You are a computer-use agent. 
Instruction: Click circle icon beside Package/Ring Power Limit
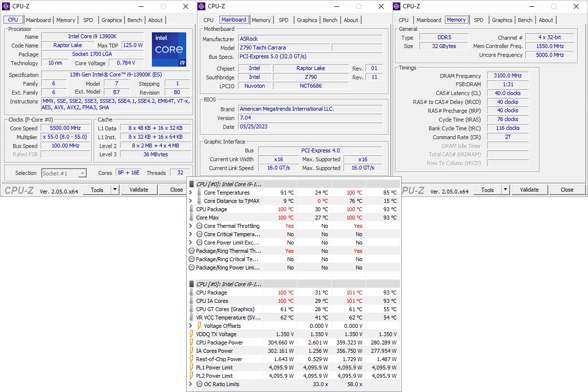click(192, 268)
